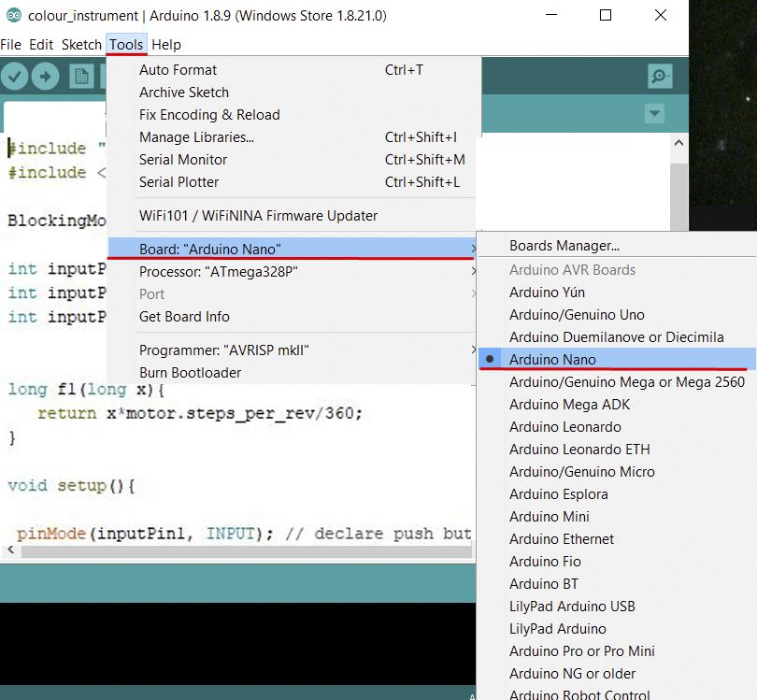This screenshot has width=757, height=700.
Task: Run Auto Format on the sketch
Action: pos(178,69)
